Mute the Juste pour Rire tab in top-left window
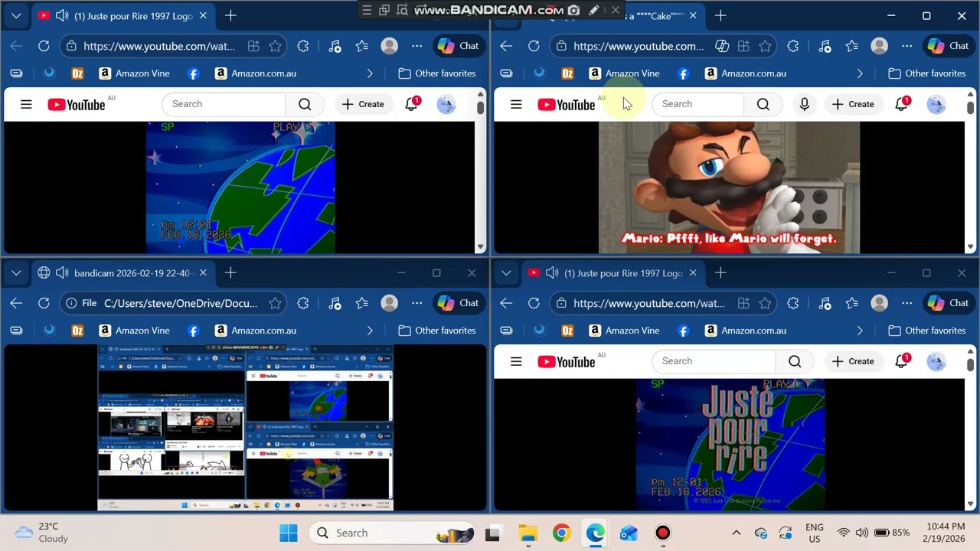980x551 pixels. click(62, 15)
